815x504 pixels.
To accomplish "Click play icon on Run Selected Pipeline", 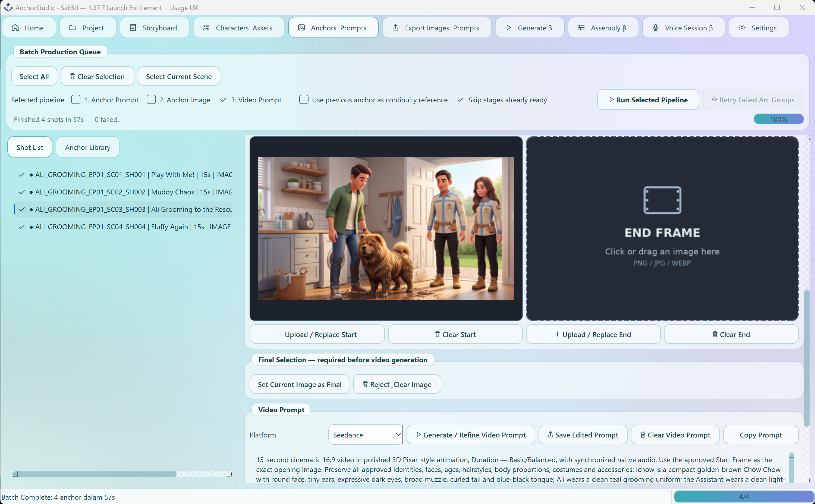I will pyautogui.click(x=611, y=100).
